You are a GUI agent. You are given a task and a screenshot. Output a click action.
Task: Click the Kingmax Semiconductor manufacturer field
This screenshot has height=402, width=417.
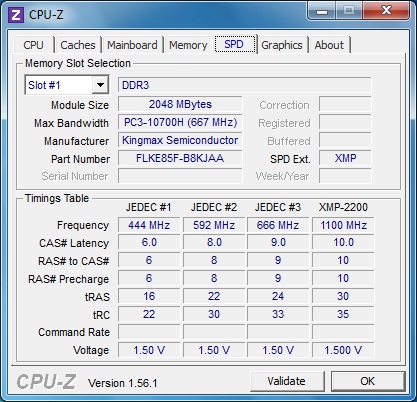(180, 140)
